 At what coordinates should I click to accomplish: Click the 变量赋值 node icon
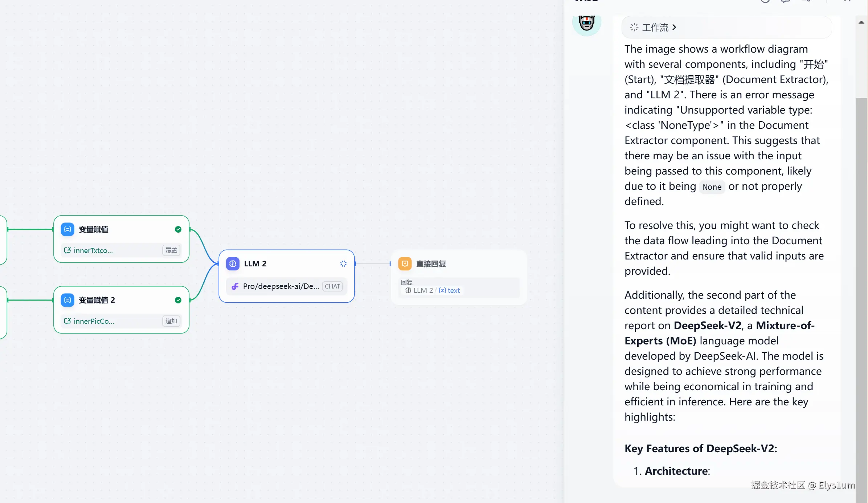coord(67,229)
